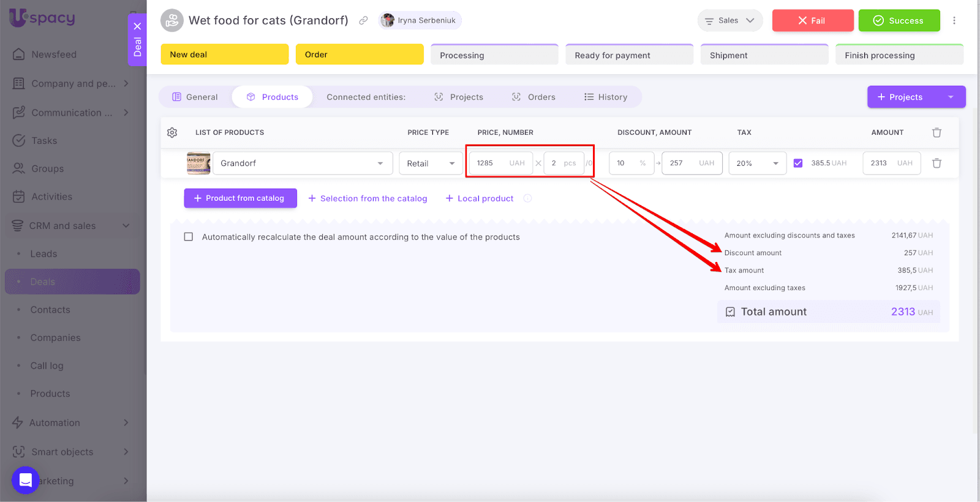This screenshot has width=980, height=502.
Task: Click the info icon beside Local product
Action: point(527,198)
